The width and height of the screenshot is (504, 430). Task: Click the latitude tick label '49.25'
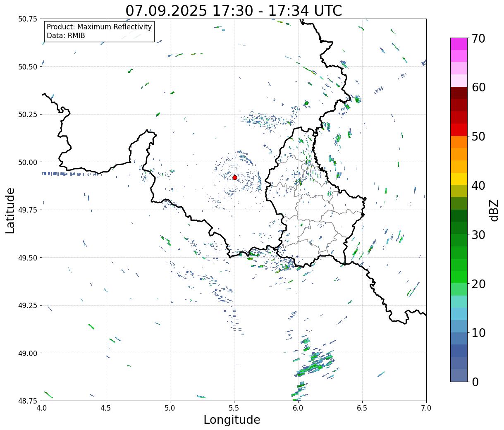click(28, 306)
